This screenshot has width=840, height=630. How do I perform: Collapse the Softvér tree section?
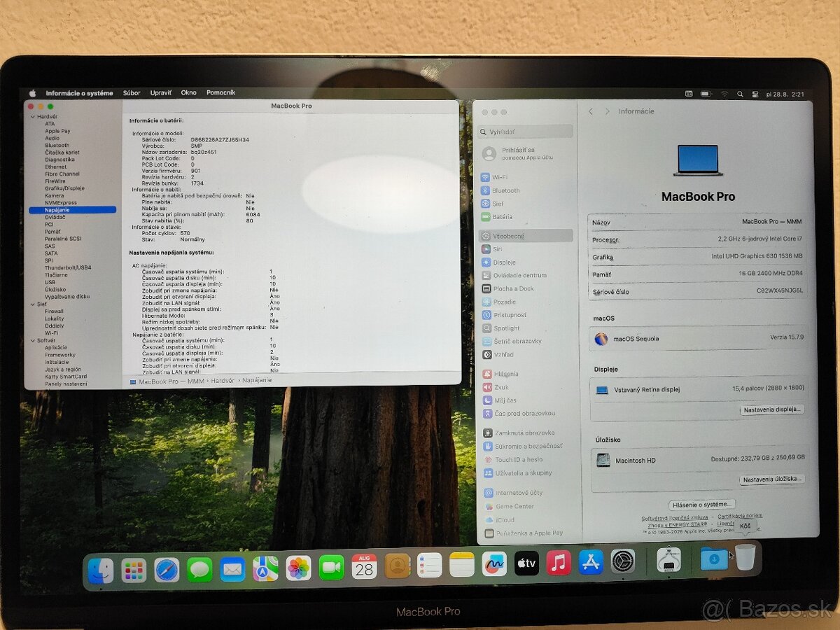point(31,340)
